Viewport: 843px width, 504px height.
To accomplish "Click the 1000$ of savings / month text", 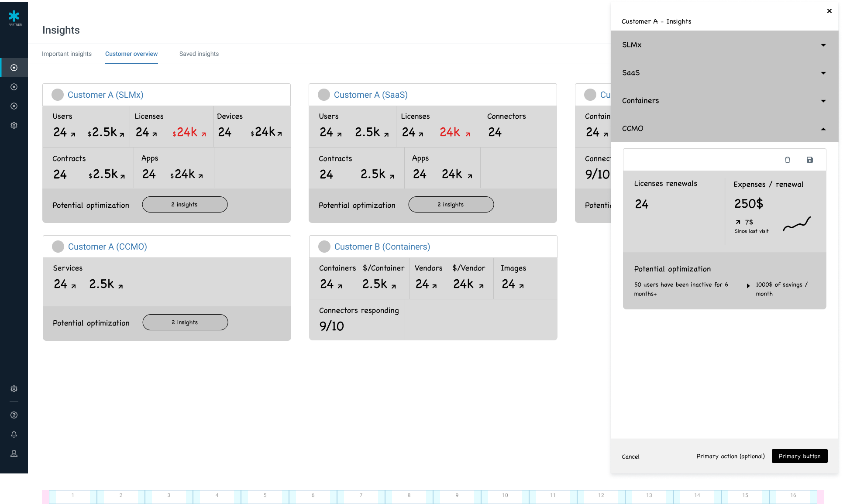I will click(x=782, y=289).
